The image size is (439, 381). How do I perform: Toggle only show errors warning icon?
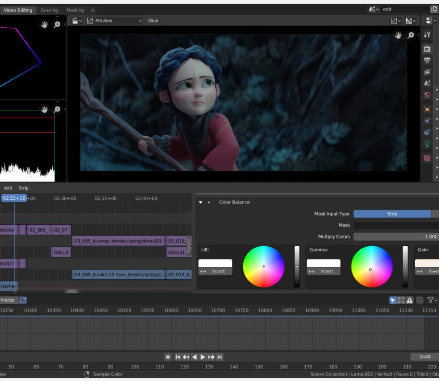pyautogui.click(x=410, y=300)
